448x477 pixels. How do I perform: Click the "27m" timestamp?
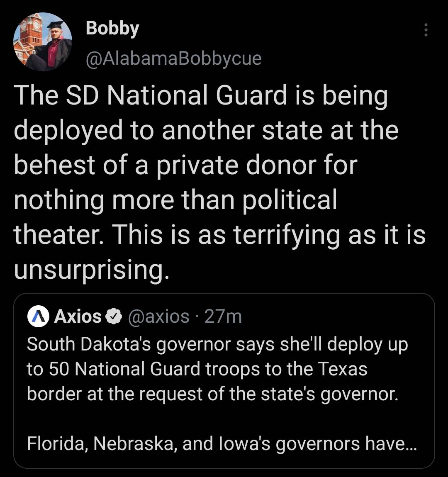223,316
